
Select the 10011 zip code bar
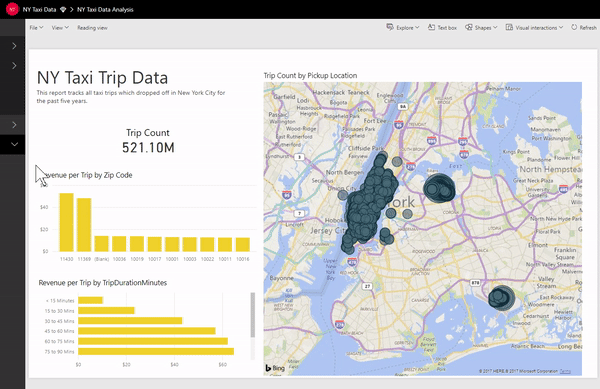[225, 244]
